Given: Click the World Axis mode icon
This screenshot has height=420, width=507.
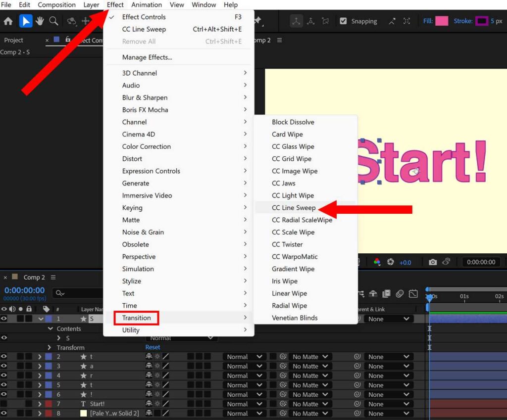Looking at the screenshot, I should (311, 21).
